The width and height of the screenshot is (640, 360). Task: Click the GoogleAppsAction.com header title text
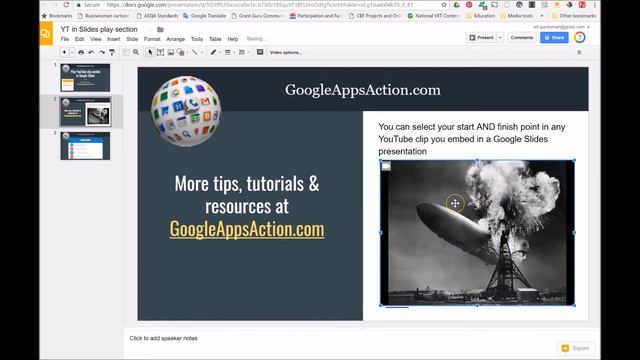coord(363,90)
